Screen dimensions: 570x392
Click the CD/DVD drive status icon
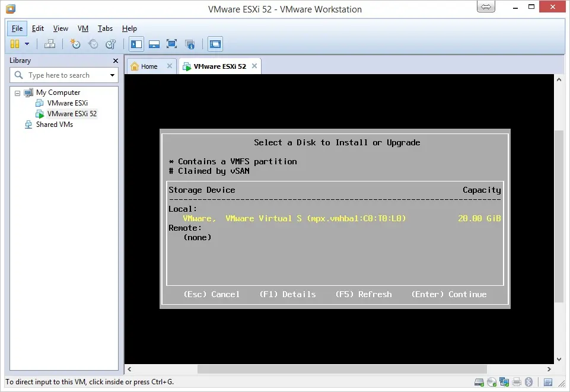[x=492, y=382]
